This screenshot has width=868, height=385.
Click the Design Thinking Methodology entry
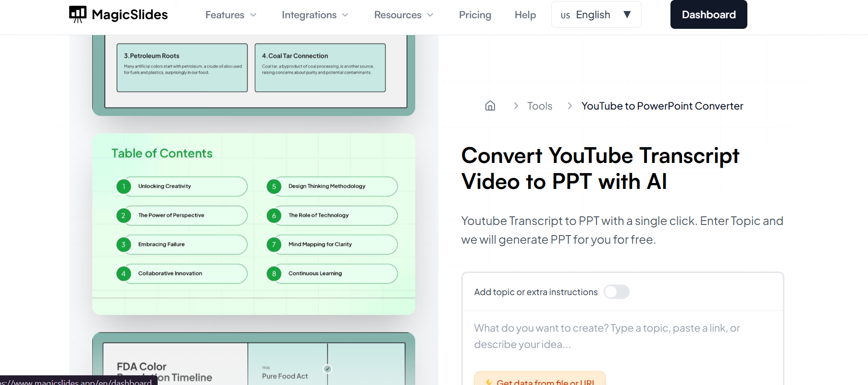pos(332,186)
